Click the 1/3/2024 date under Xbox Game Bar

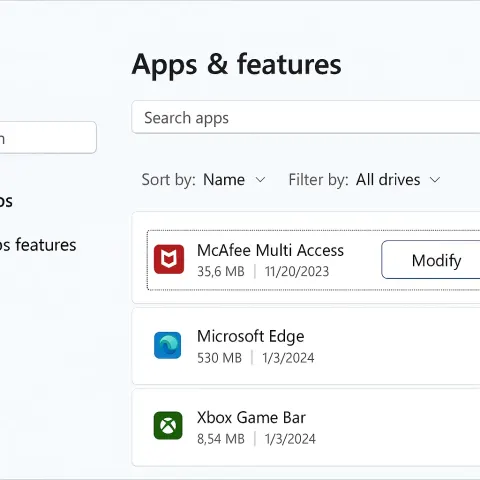pos(290,439)
